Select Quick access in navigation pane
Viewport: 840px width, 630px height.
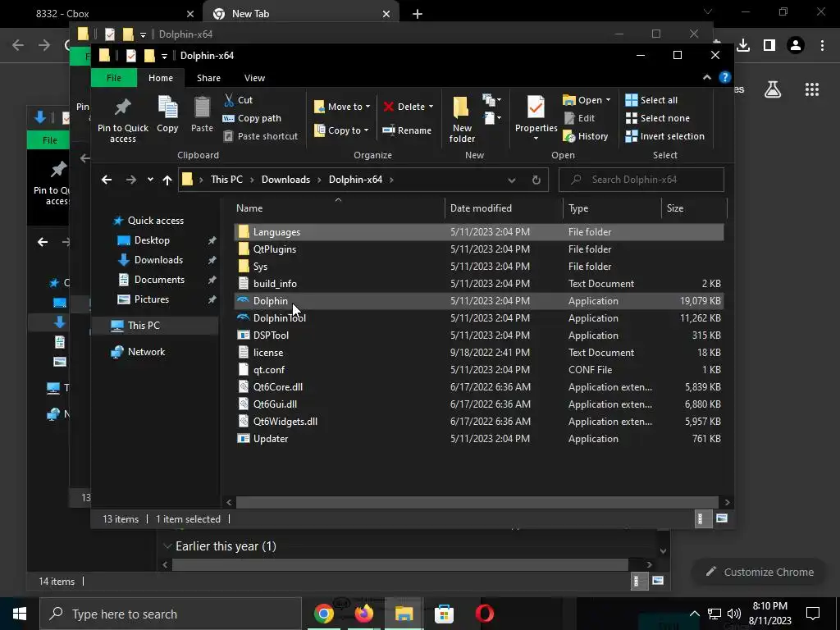[x=155, y=220]
